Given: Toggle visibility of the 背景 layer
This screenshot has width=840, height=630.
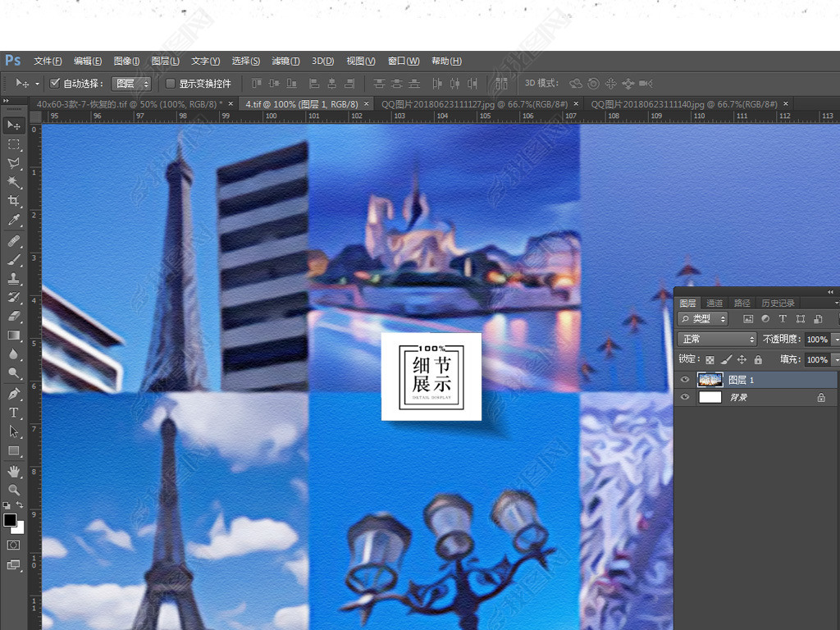Looking at the screenshot, I should pos(685,397).
